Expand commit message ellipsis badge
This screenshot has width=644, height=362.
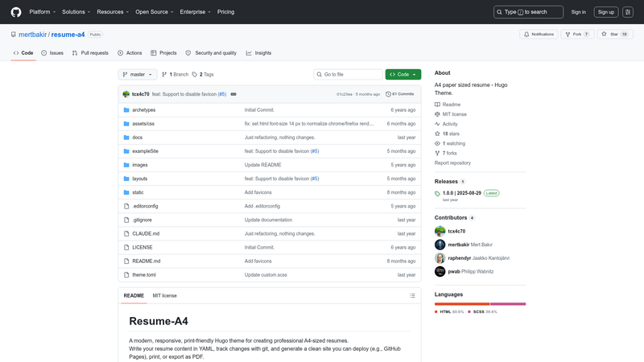tap(233, 94)
